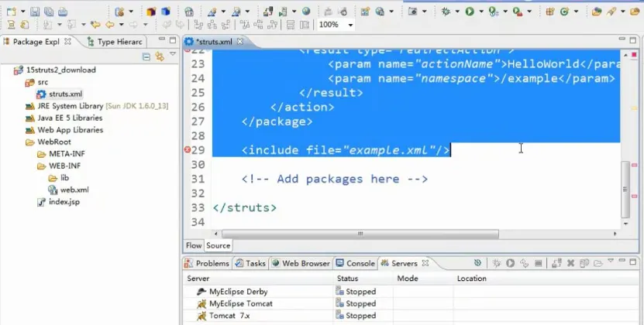Select the JRE System Library node
The height and width of the screenshot is (325, 644).
pyautogui.click(x=97, y=106)
